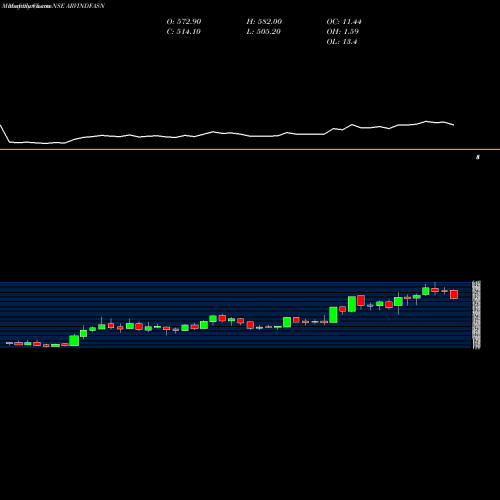
Task: Select the open value 'O: 572.90'
Action: pyautogui.click(x=184, y=21)
